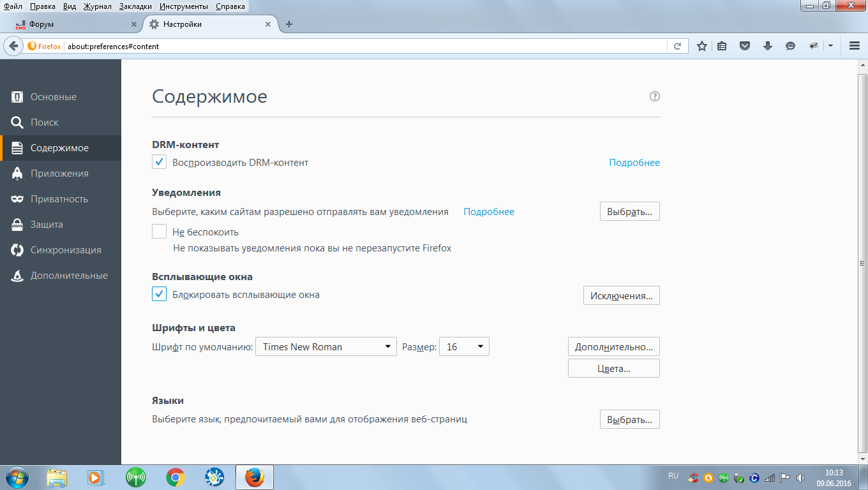Go to Защита settings section
The width and height of the screenshot is (868, 490).
click(x=61, y=225)
